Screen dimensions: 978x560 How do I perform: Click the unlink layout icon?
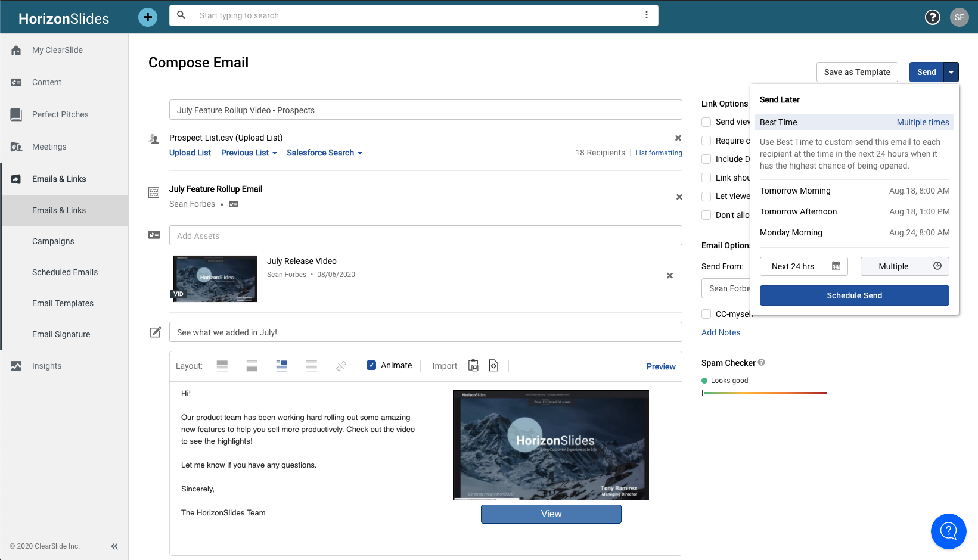click(341, 366)
